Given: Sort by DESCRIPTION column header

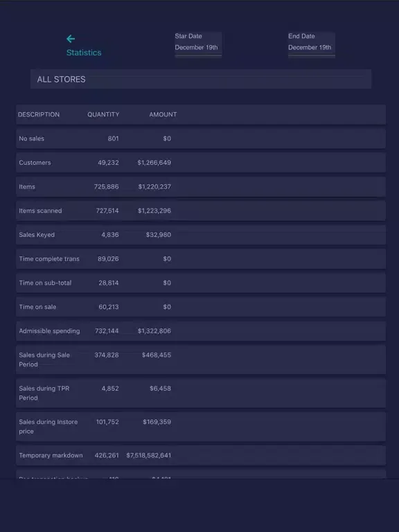Looking at the screenshot, I should [x=39, y=115].
